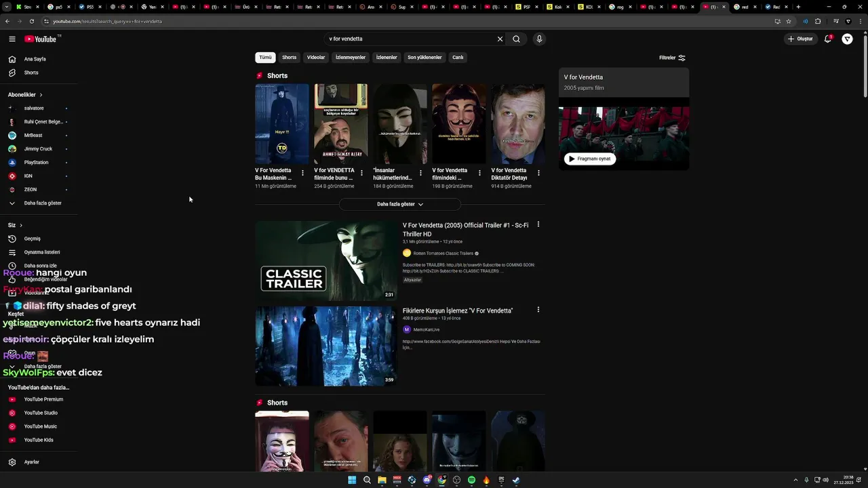The image size is (868, 488).
Task: Open the YouTube hamburger guide menu
Action: [12, 39]
